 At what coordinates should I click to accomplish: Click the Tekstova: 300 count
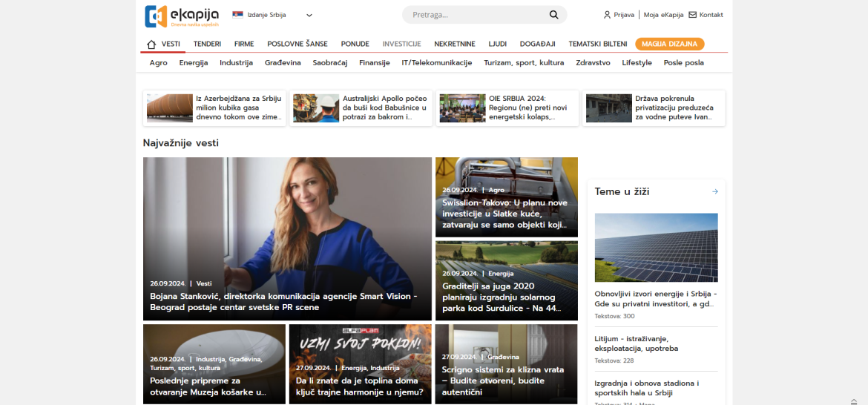(614, 316)
